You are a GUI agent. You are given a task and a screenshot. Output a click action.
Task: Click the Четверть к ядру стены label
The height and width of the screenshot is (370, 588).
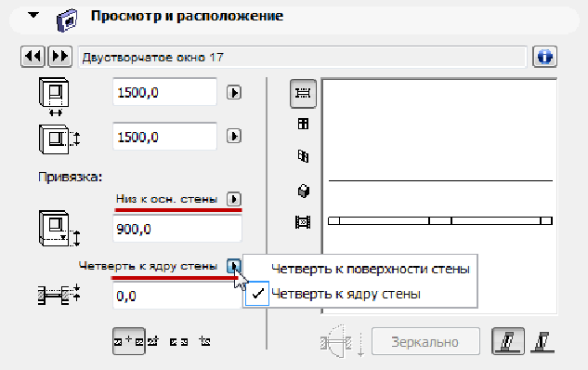pos(148,266)
